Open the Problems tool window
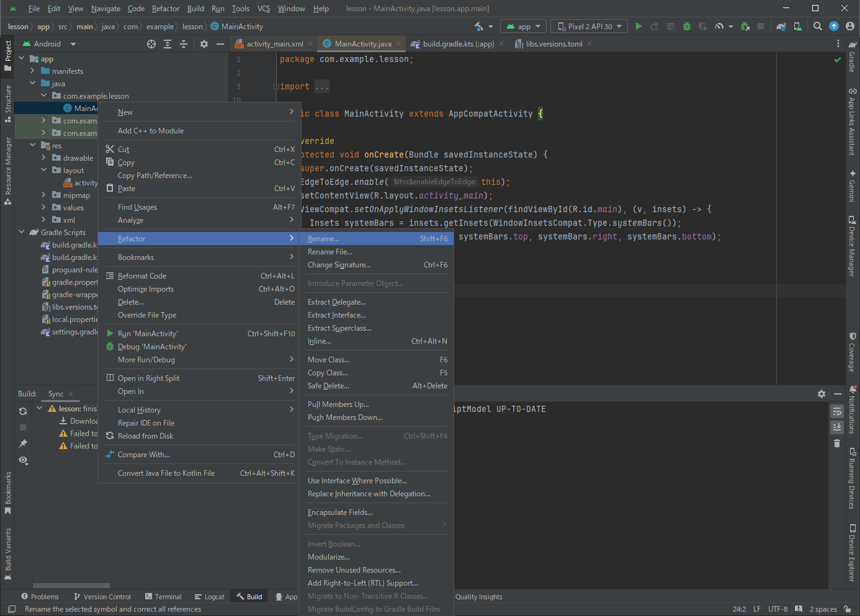 click(x=40, y=597)
